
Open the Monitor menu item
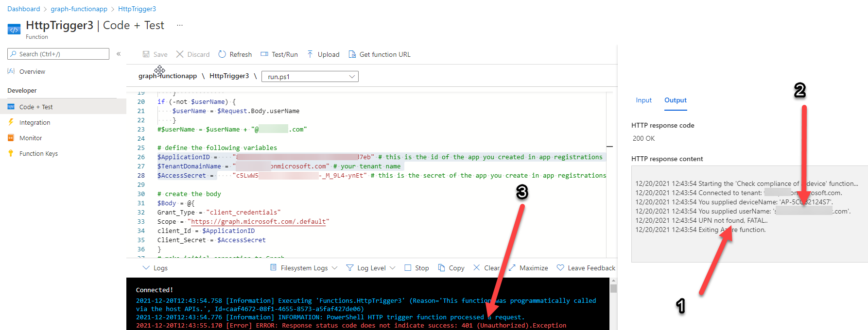[31, 138]
